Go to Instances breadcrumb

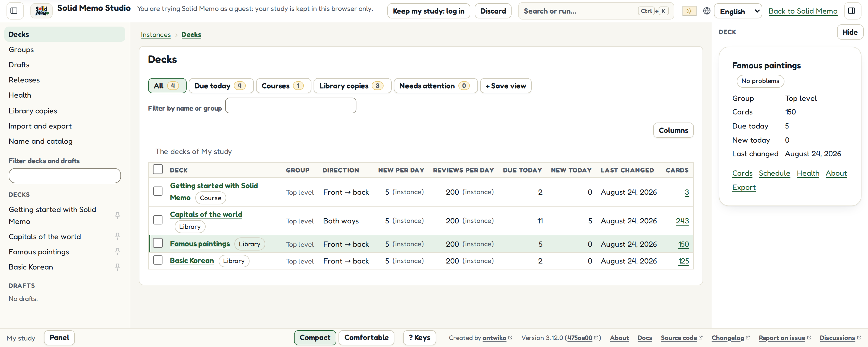click(x=156, y=34)
